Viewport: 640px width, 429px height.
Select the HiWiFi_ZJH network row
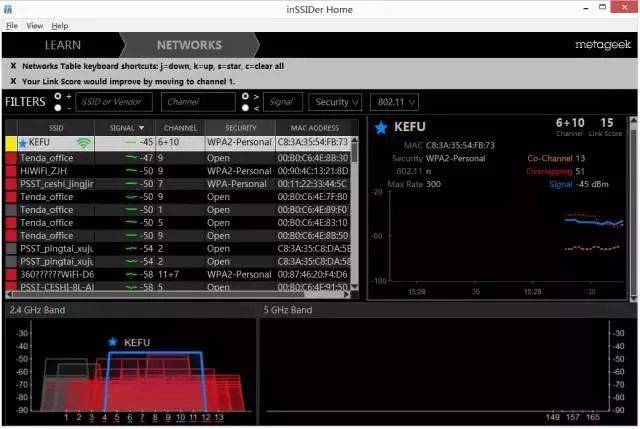coord(178,171)
